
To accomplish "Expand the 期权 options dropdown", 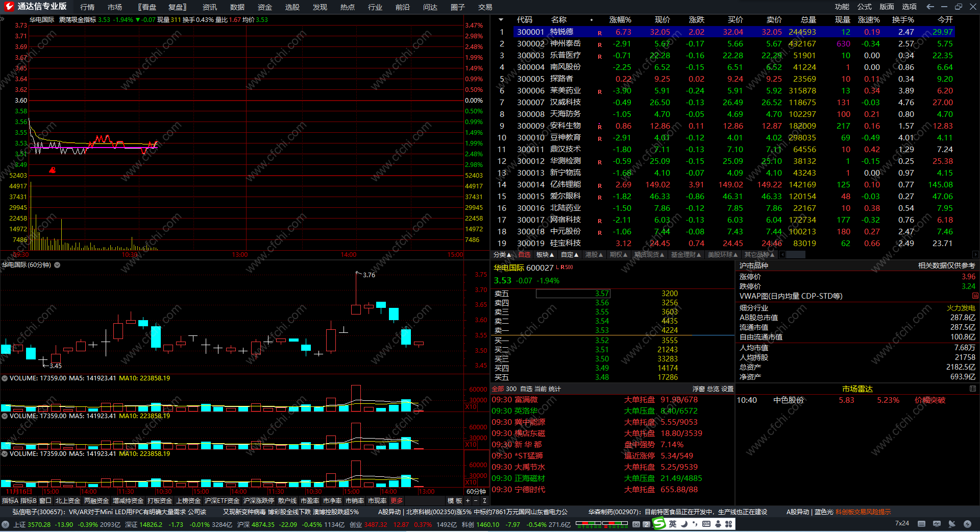I will pyautogui.click(x=619, y=255).
